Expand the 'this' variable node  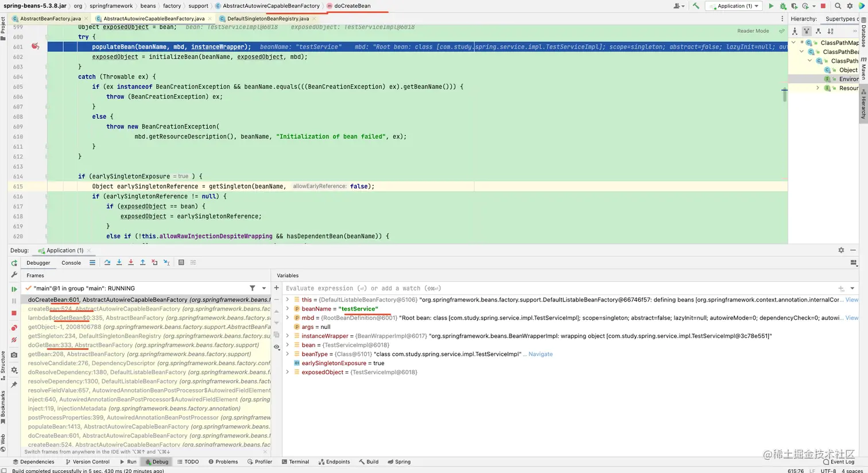(288, 300)
